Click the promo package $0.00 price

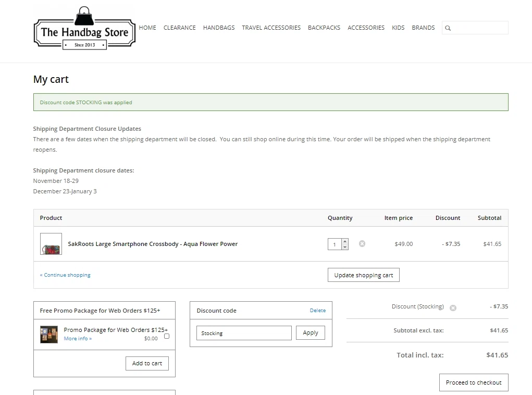151,338
